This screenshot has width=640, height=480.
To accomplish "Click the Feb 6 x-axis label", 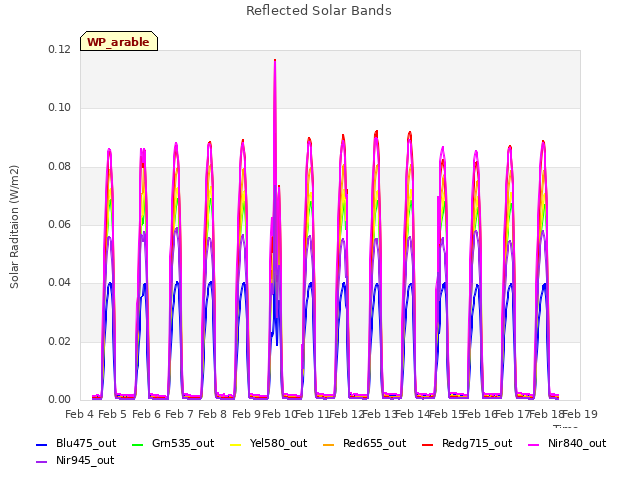I will [x=146, y=414].
